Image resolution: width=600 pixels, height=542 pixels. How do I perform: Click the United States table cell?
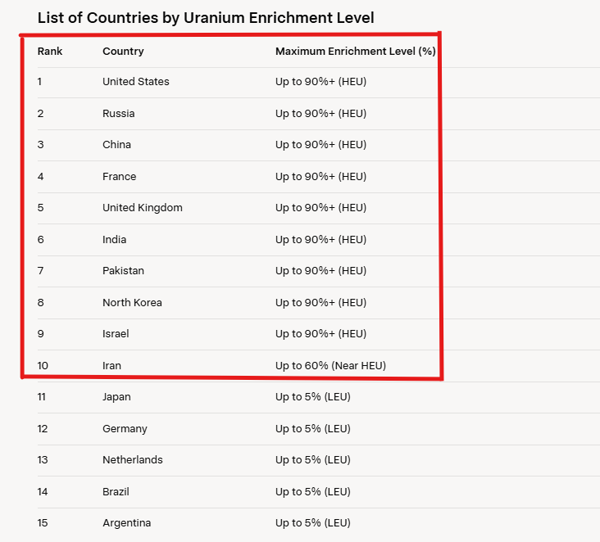click(136, 82)
